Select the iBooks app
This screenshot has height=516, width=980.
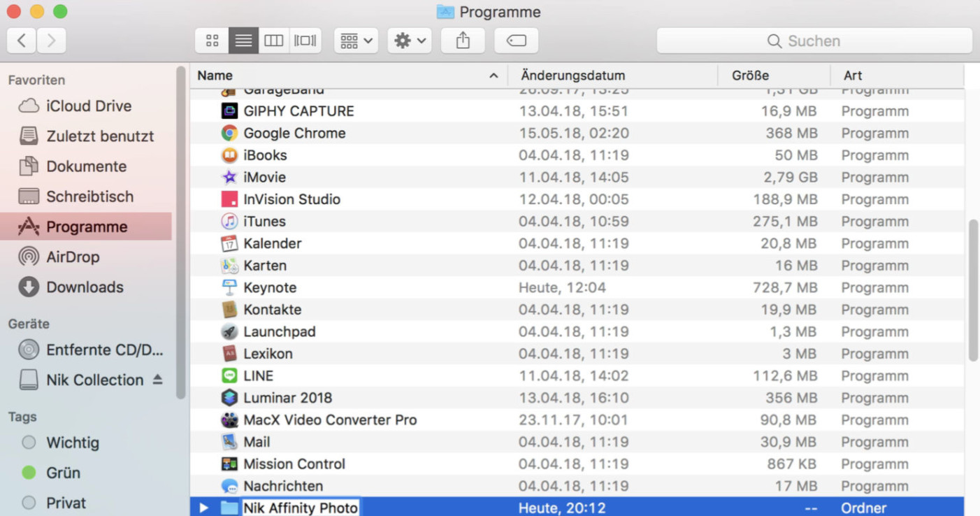point(577,155)
